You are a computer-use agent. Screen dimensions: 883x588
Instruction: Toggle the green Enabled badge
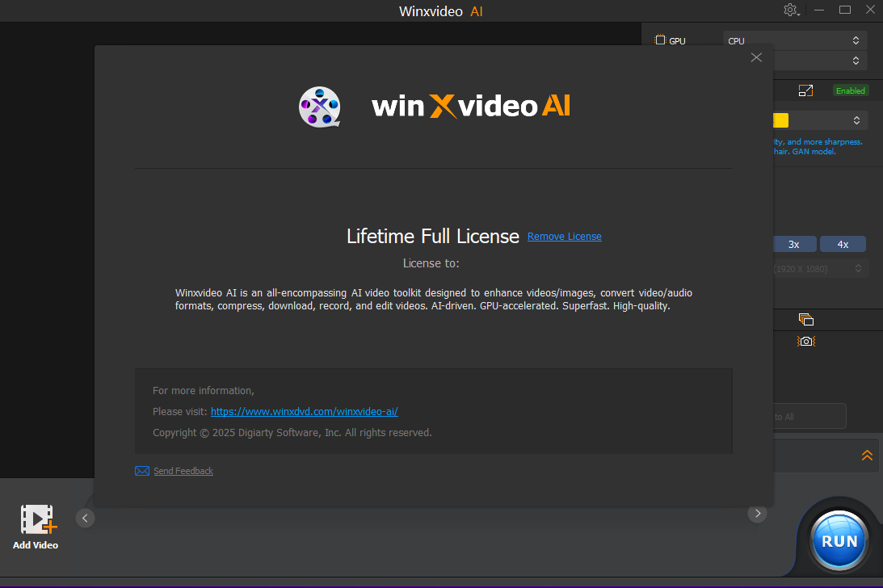pos(851,90)
